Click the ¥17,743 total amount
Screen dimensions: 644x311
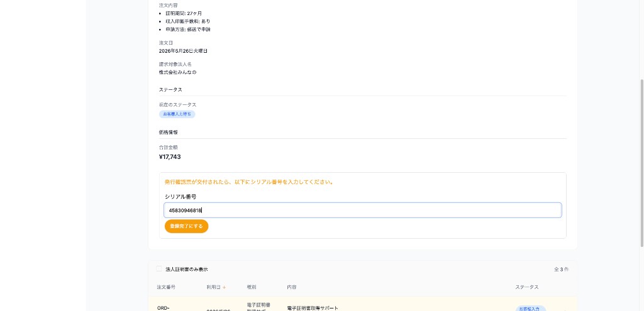click(170, 156)
